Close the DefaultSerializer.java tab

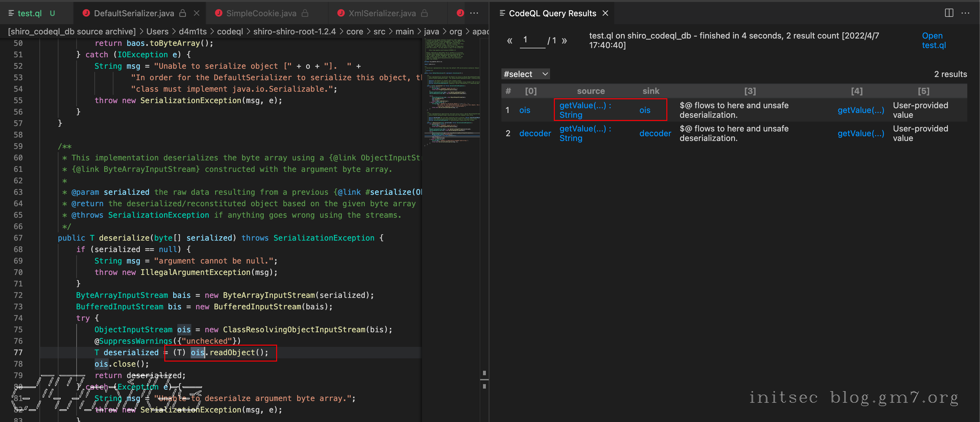click(196, 13)
